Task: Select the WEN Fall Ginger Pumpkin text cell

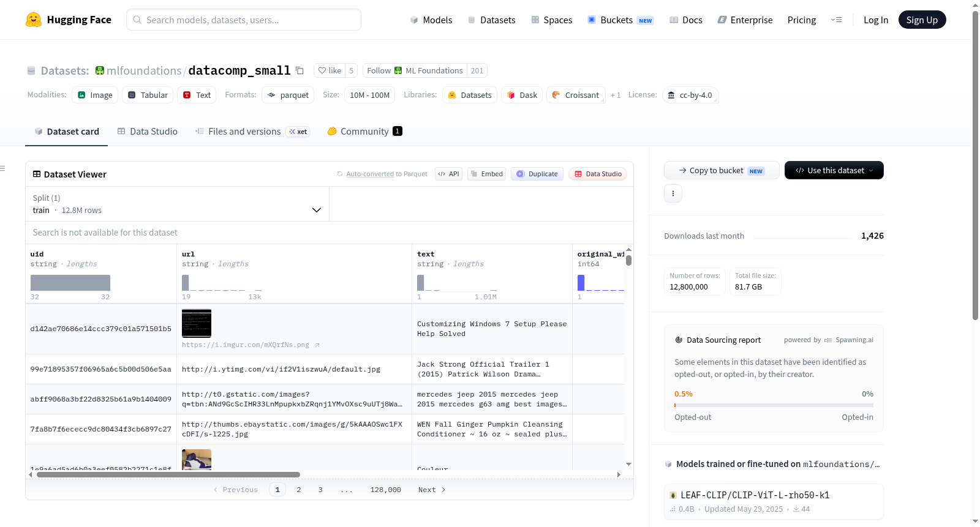Action: point(492,429)
